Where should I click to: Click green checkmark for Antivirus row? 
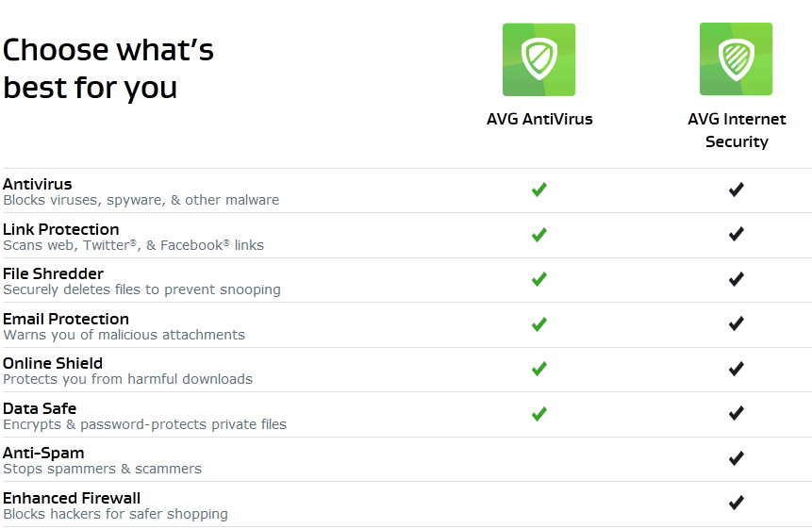539,190
